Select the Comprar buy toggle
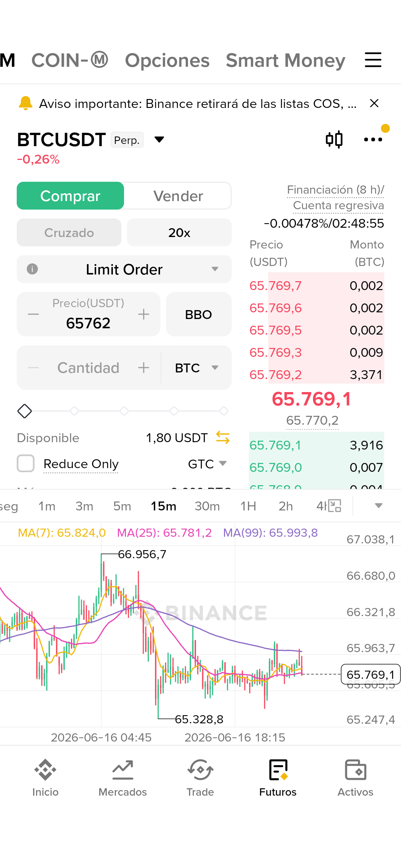Image resolution: width=401 pixels, height=868 pixels. (70, 196)
